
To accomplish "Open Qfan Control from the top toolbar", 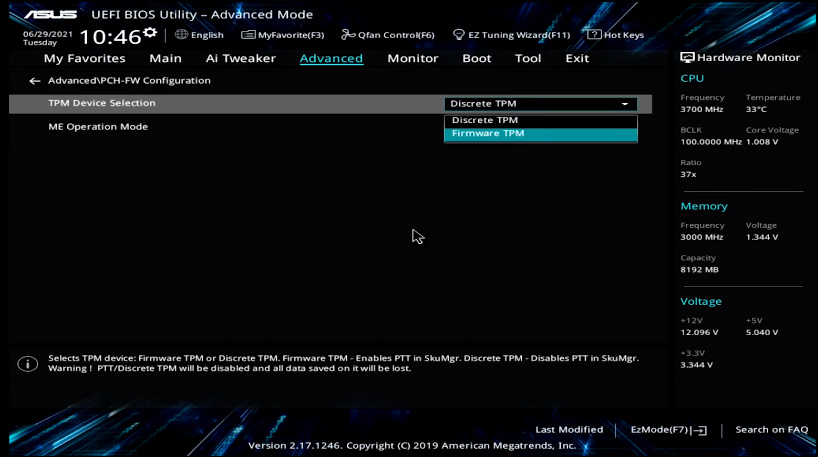I will (x=387, y=35).
